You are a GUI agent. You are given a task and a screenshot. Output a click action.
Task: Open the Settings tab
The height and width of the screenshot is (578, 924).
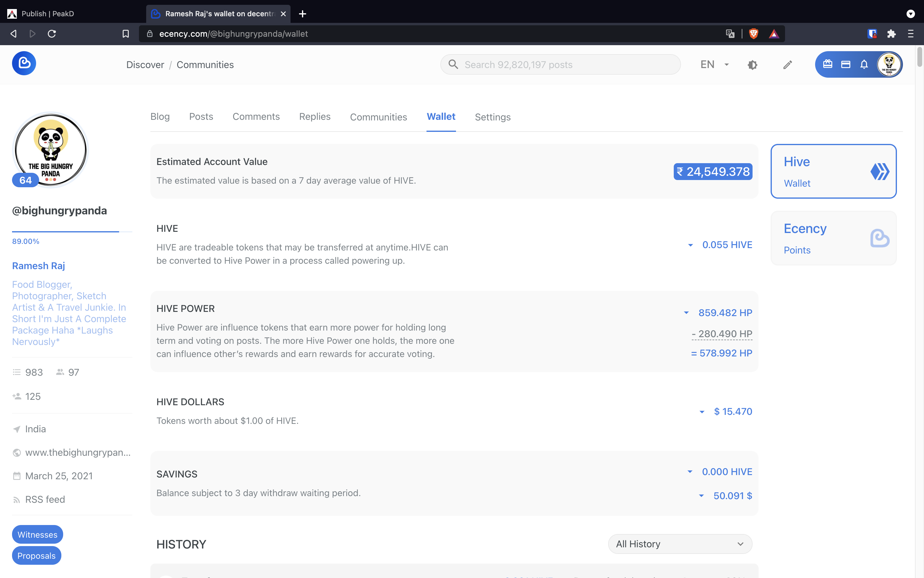(x=493, y=117)
